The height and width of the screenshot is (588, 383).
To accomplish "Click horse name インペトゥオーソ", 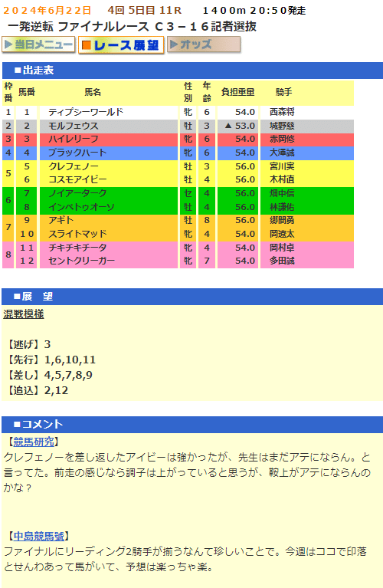I will [82, 207].
